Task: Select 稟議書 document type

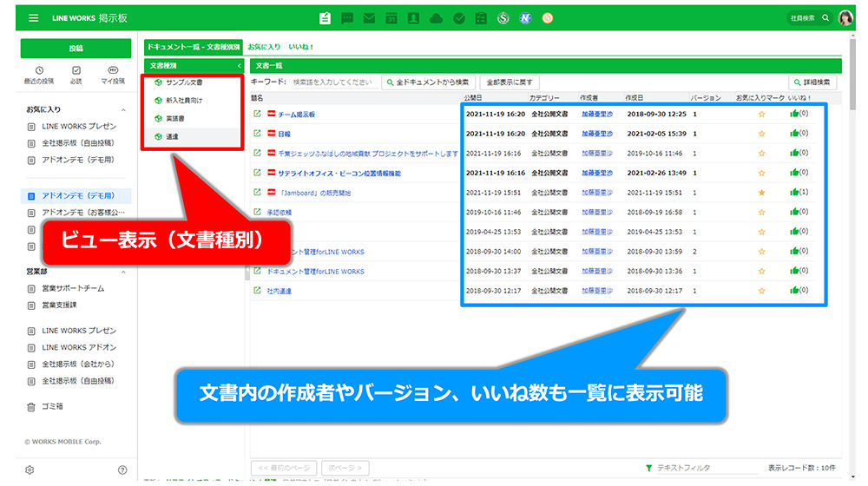Action: point(175,118)
